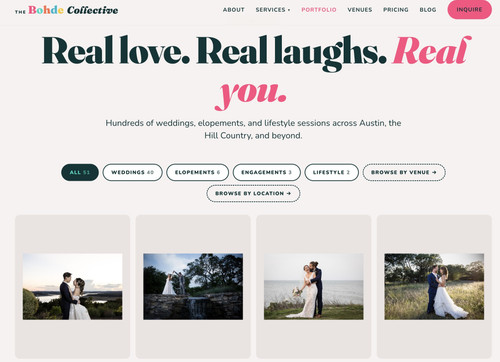Filter portfolio by Lifestyle 2

click(331, 172)
